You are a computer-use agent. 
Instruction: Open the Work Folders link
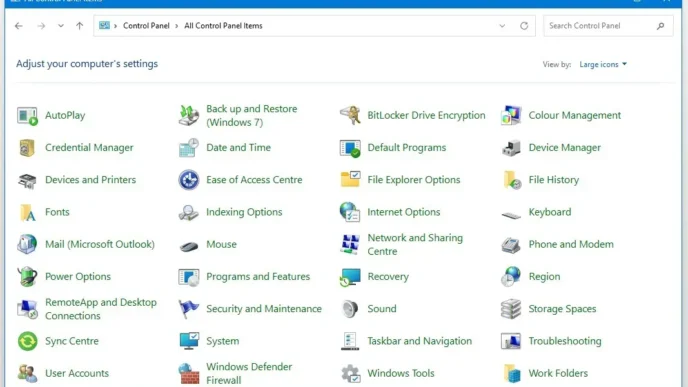click(x=558, y=373)
